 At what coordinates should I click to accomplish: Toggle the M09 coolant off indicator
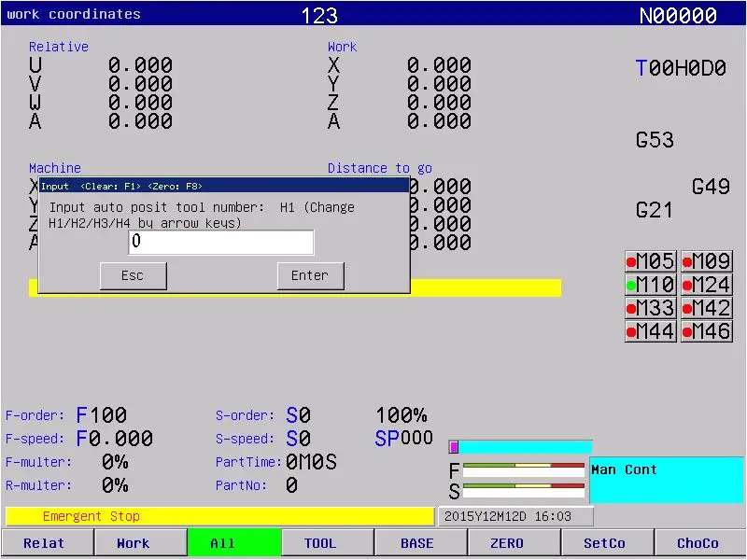(707, 261)
